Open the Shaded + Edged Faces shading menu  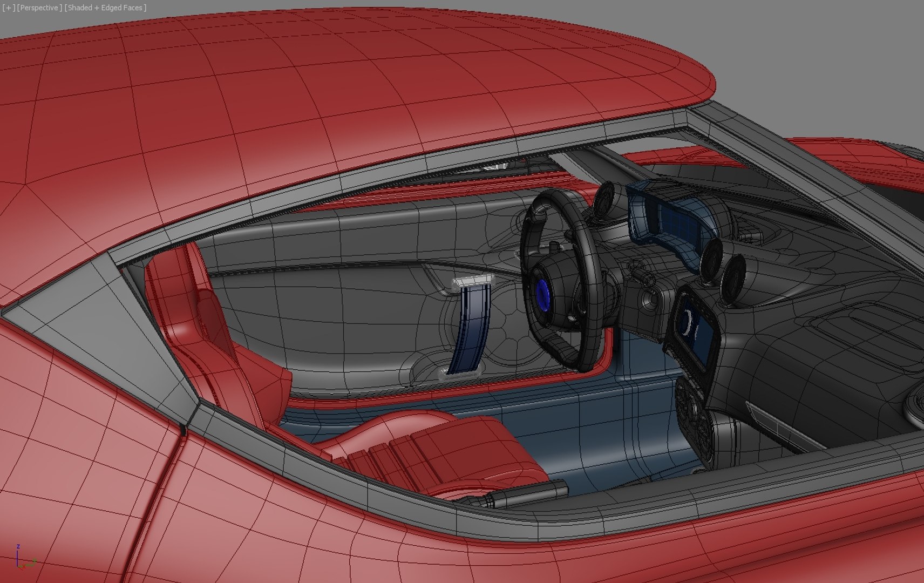pos(105,8)
